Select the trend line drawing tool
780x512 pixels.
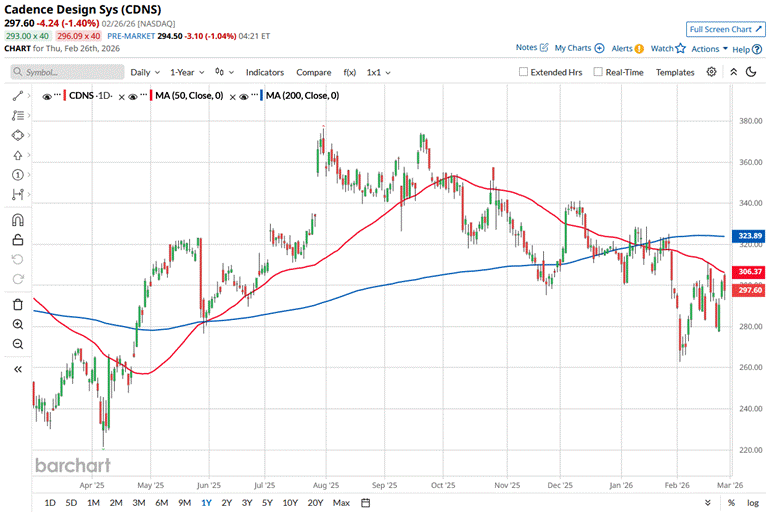coord(18,95)
